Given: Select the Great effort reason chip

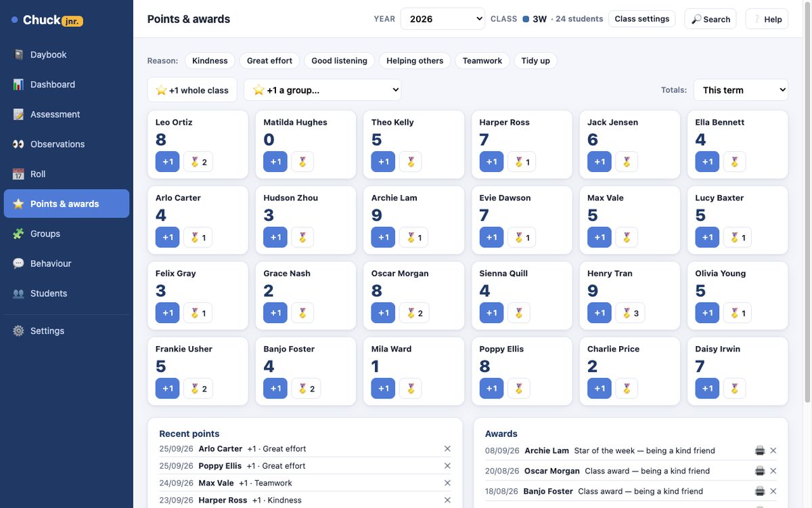Looking at the screenshot, I should coord(269,61).
